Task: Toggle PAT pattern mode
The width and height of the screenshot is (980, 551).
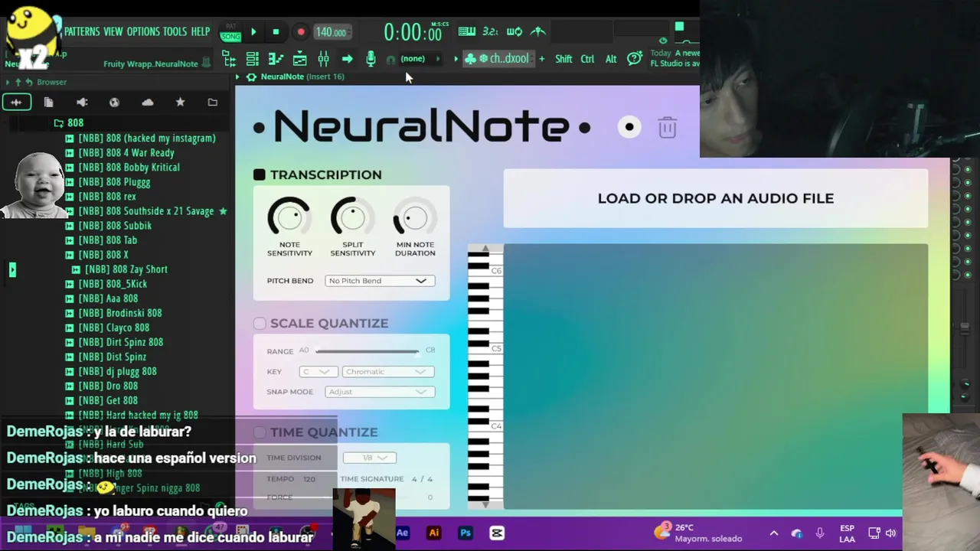Action: click(230, 26)
